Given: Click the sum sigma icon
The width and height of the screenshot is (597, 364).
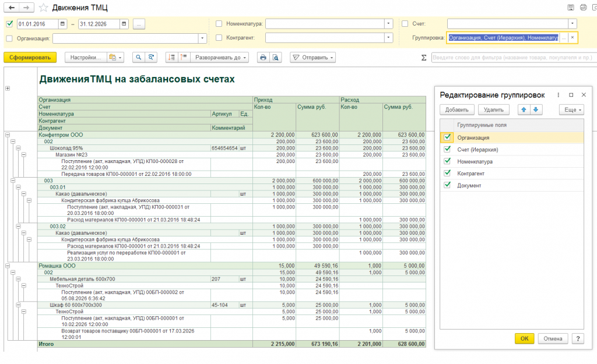Looking at the screenshot, I should [424, 58].
